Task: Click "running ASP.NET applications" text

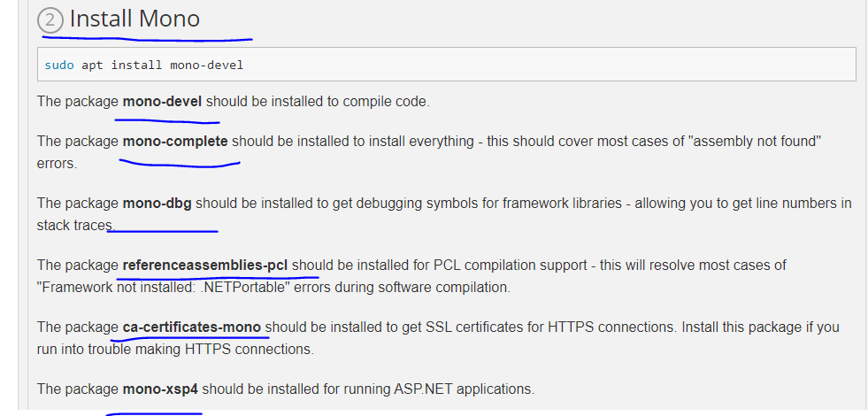Action: coord(437,389)
